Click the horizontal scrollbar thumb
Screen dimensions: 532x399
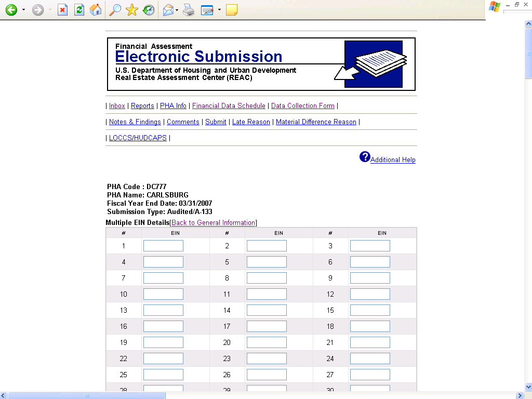pyautogui.click(x=87, y=395)
